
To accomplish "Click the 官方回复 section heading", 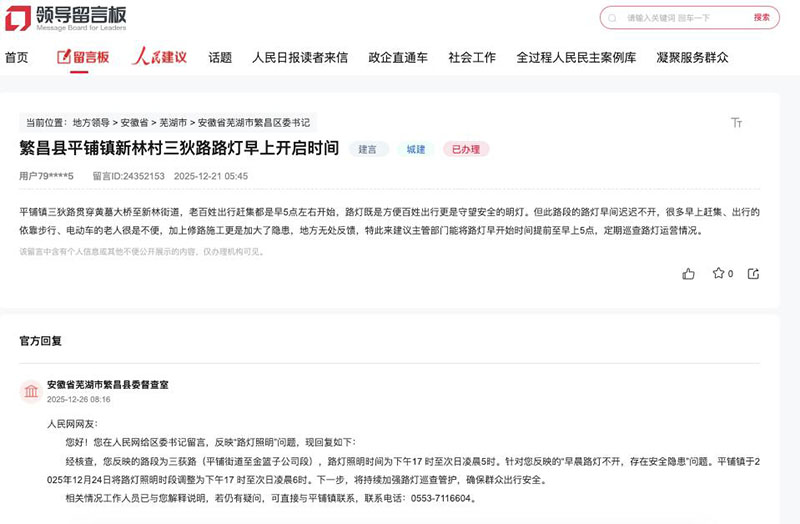I will click(40, 341).
